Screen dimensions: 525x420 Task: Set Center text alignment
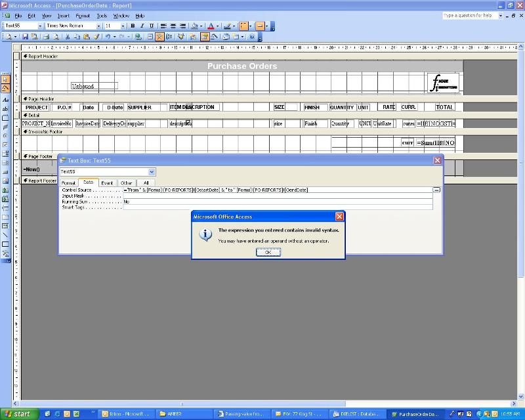173,26
